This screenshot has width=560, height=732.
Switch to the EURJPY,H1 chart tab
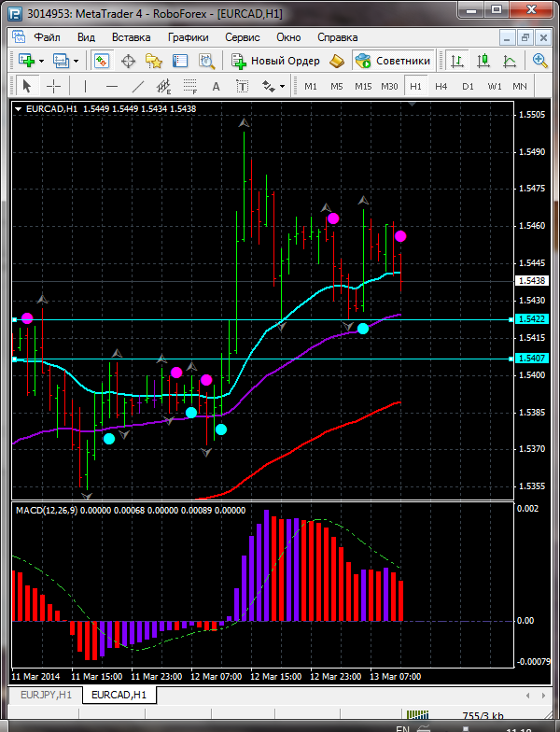coord(47,695)
